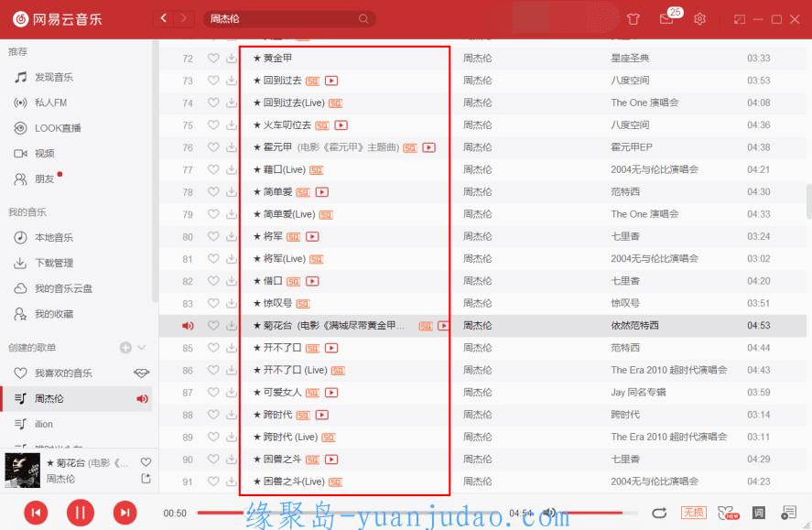The image size is (812, 530).
Task: Click the search magnifier icon
Action: [x=363, y=18]
